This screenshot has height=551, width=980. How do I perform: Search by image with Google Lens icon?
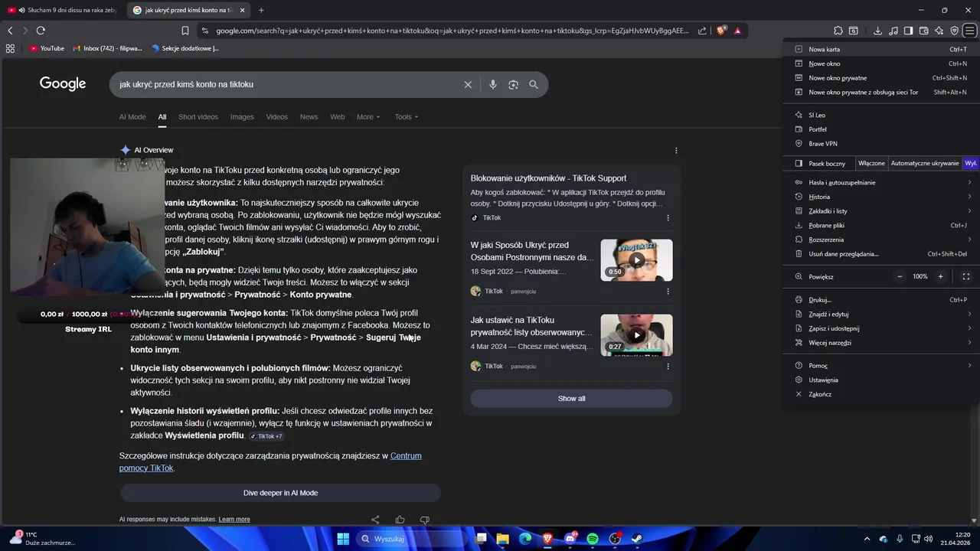514,84
